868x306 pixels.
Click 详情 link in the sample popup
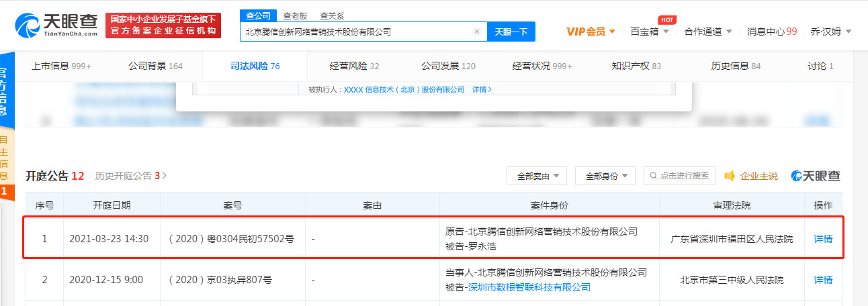pos(482,89)
